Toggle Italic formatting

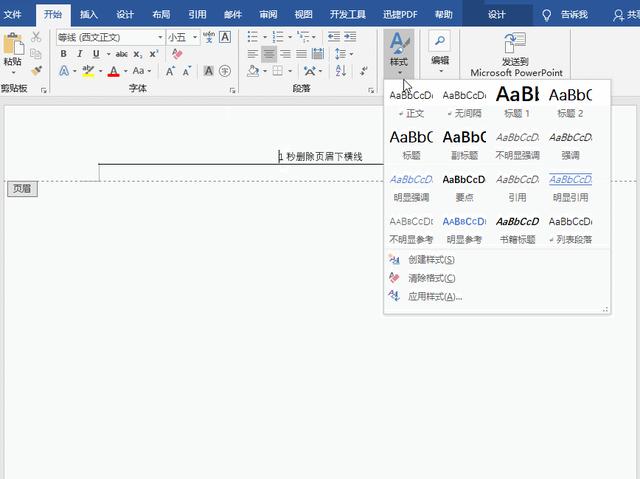click(80, 54)
